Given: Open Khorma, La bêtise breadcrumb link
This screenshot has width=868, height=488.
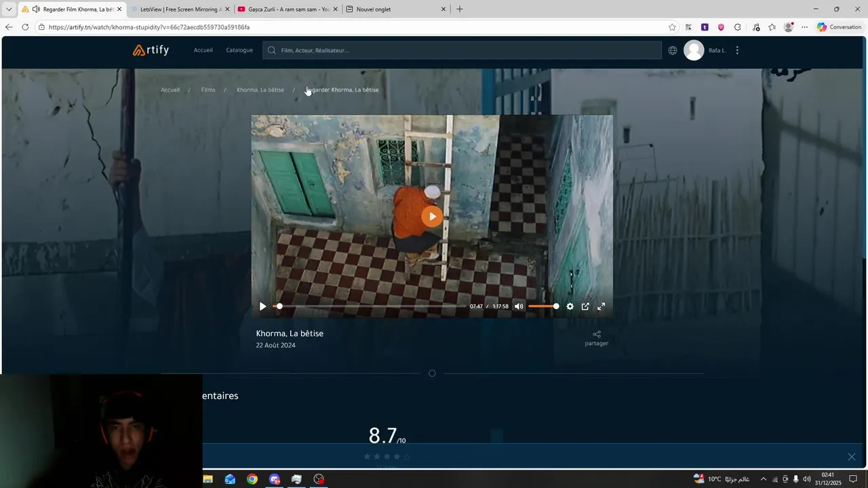Looking at the screenshot, I should coord(260,89).
